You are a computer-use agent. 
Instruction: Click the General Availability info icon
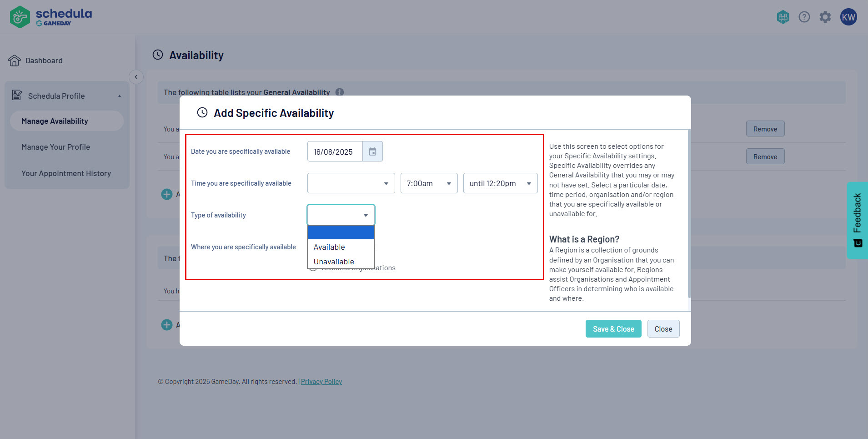[340, 92]
